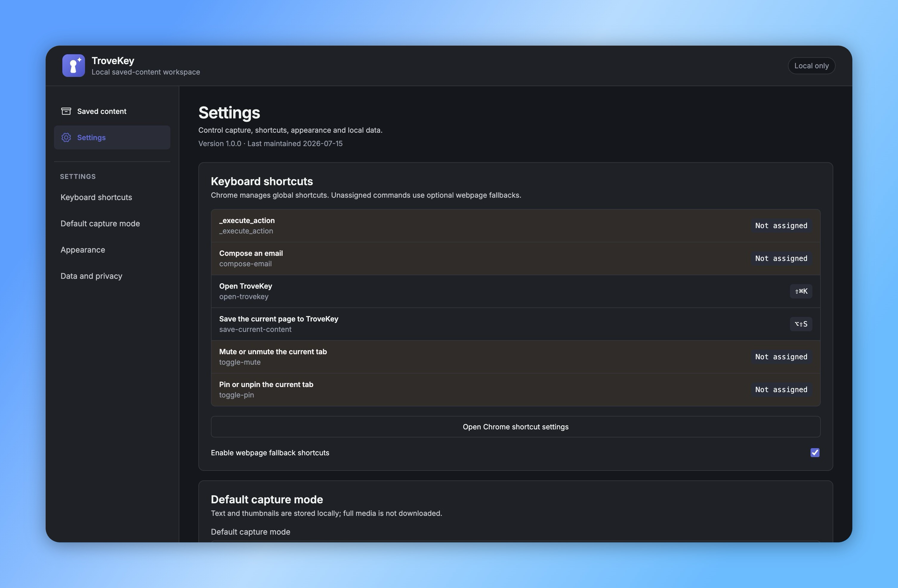Click the TroveKey app title text

(x=113, y=61)
